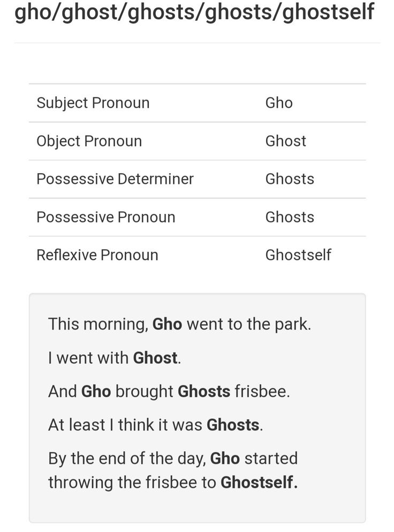Image resolution: width=394 pixels, height=532 pixels.
Task: Click bold Ghosts before the word frisbee
Action: [204, 391]
